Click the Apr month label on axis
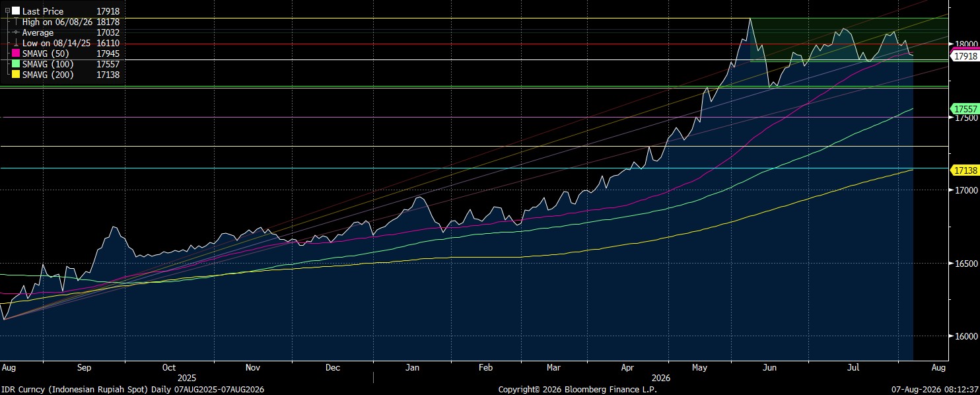Viewport: 980px width, 395px height. tap(628, 367)
